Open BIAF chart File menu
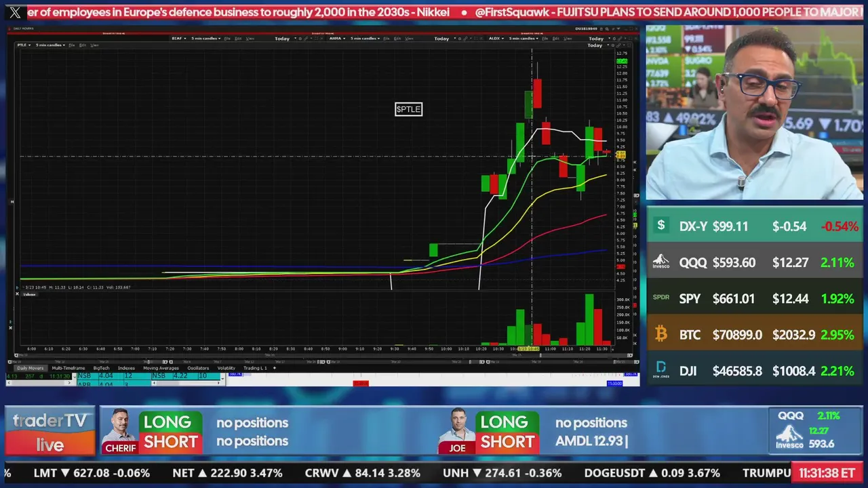The width and height of the screenshot is (868, 488). 227,39
